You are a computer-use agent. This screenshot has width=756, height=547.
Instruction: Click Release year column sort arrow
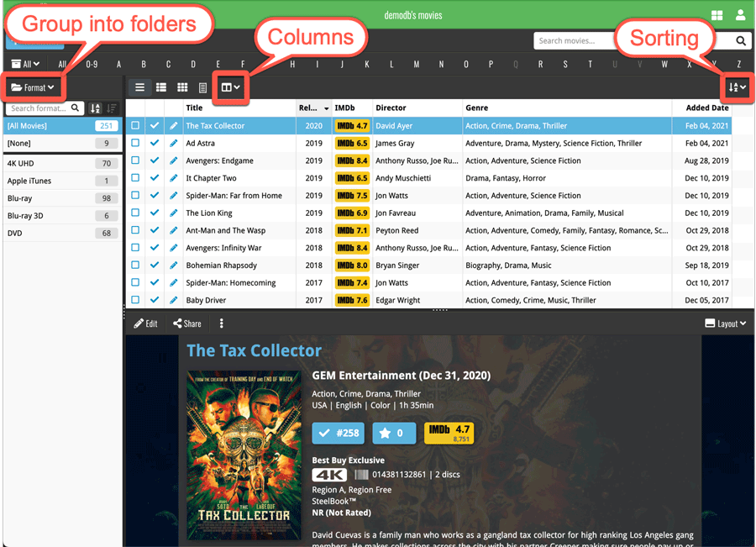tap(327, 108)
